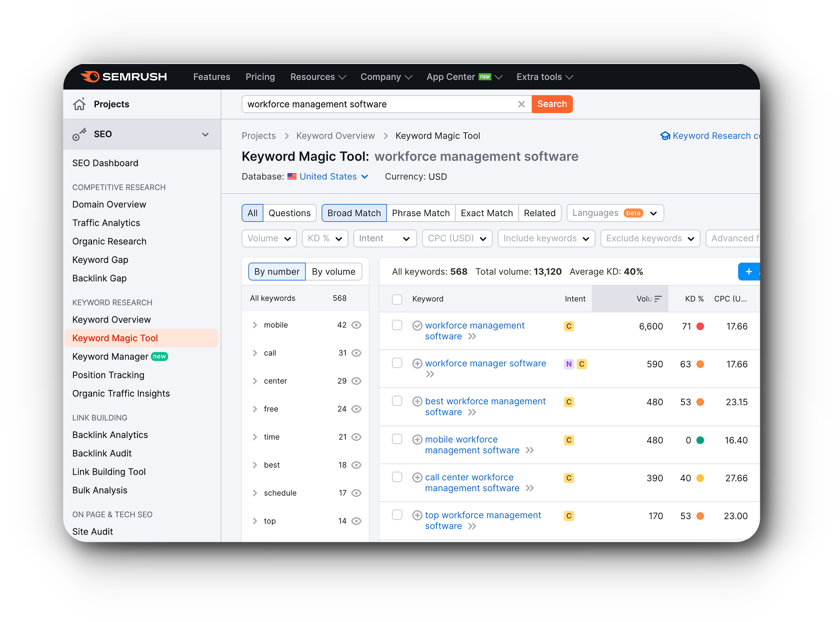Click the blue plus add button
840x622 pixels.
tap(749, 272)
